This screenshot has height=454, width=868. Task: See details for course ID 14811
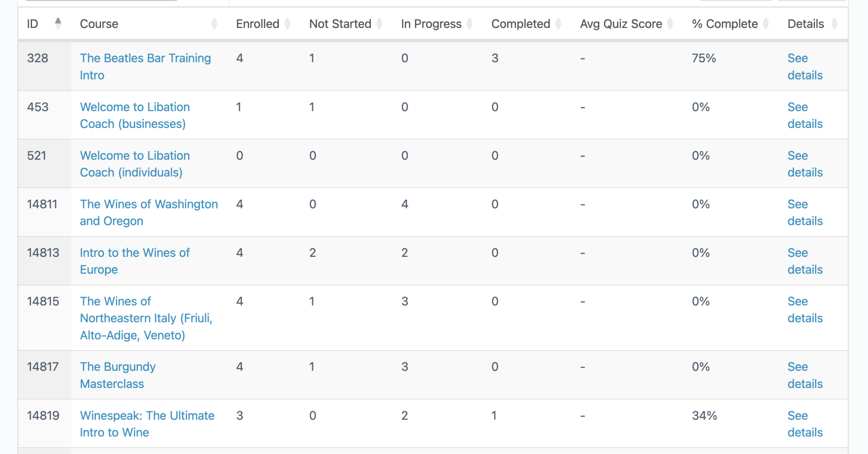pos(805,213)
